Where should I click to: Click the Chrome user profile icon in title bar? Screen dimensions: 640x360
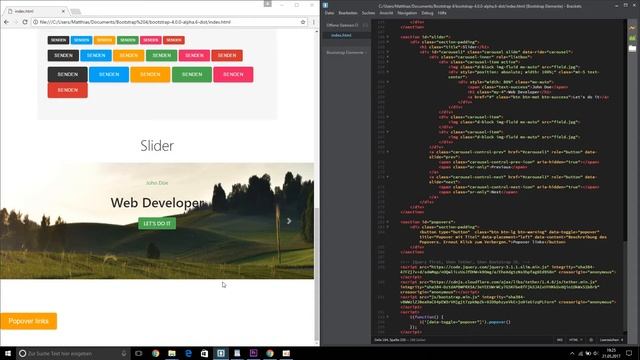267,4
